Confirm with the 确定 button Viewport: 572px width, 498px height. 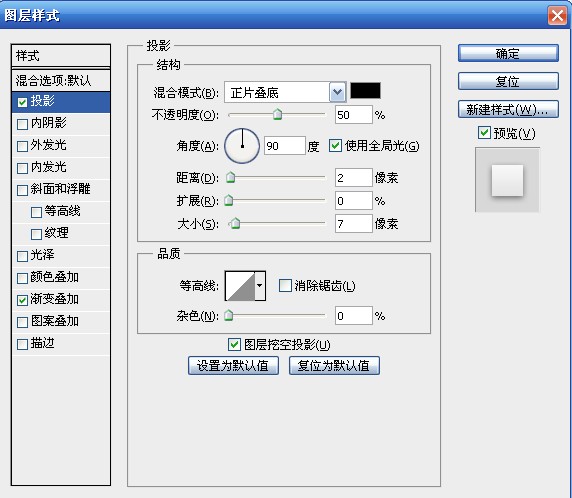(508, 53)
